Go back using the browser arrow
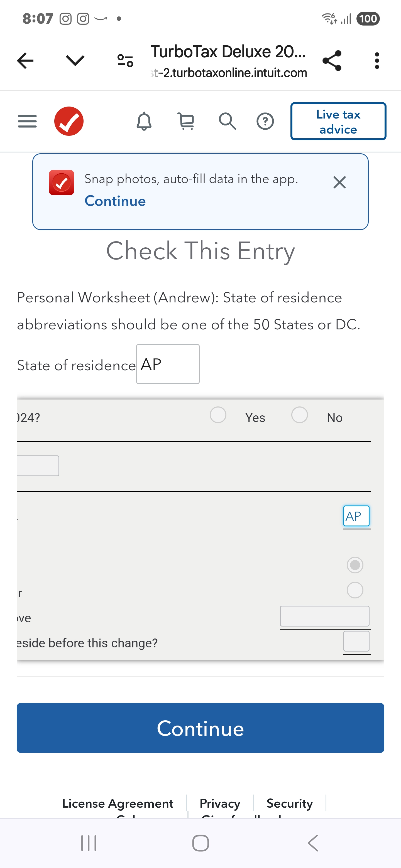Image resolution: width=401 pixels, height=868 pixels. 24,61
